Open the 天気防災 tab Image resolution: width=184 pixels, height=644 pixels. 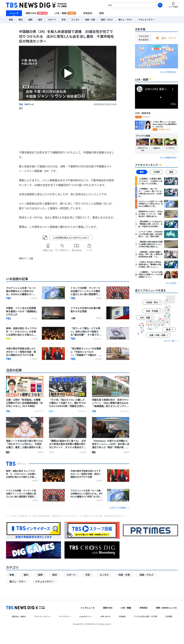click(87, 13)
